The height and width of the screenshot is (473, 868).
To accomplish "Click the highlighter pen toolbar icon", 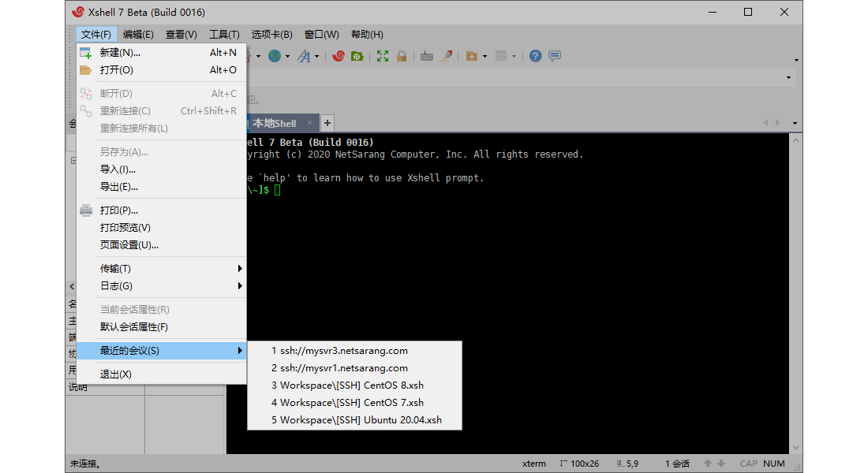I will click(x=446, y=56).
